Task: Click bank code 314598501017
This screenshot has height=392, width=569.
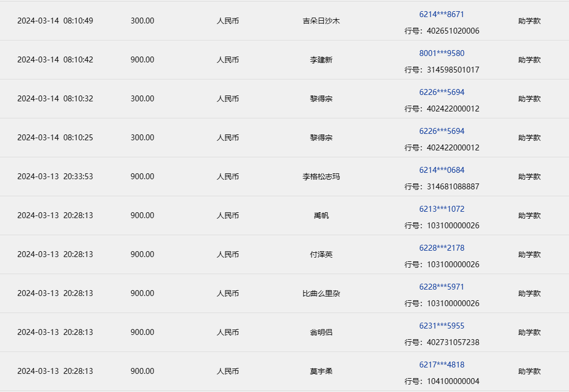Action: (x=453, y=70)
